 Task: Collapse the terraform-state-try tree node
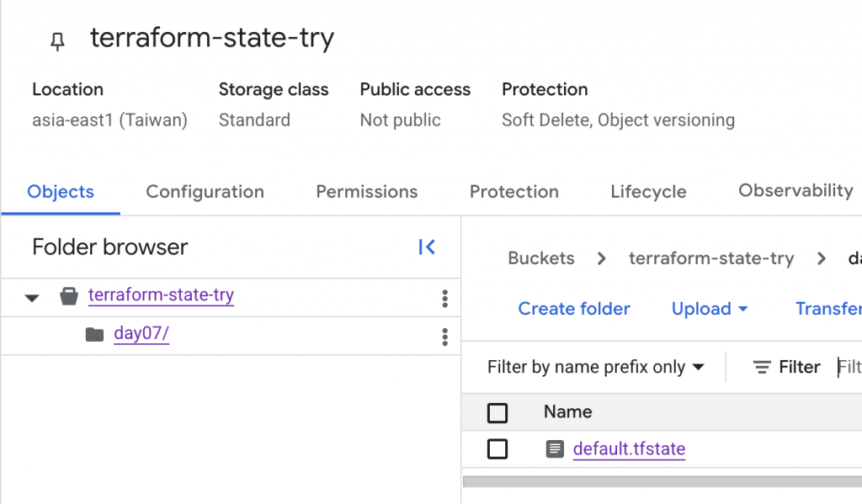pos(32,297)
